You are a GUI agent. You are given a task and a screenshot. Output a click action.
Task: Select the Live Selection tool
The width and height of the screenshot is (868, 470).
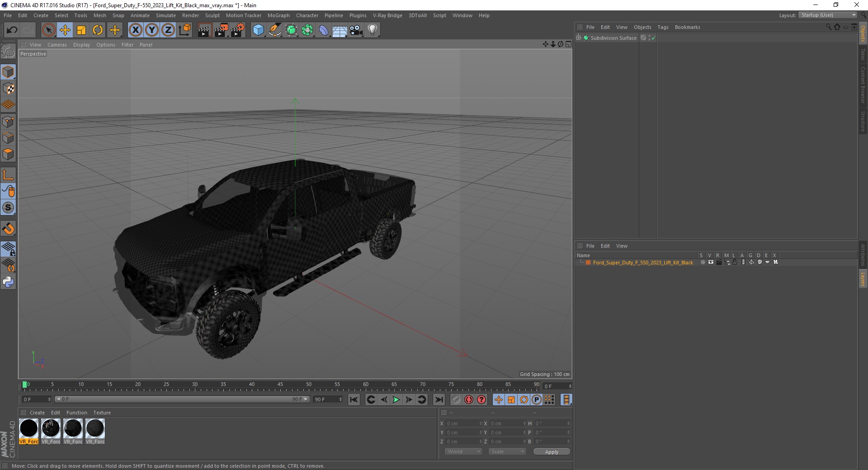click(x=48, y=30)
